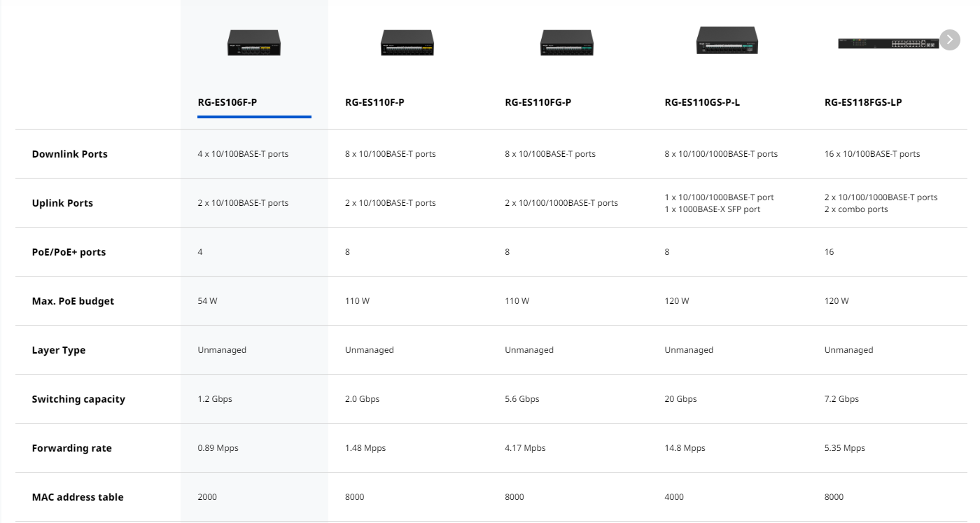Select the RG-ES110FG-P model name
Screen dimensions: 980x523
coord(538,102)
